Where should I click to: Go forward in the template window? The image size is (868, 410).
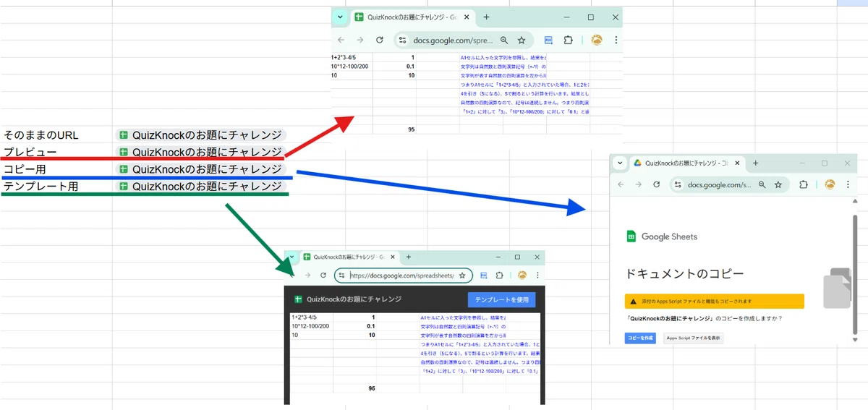[307, 275]
